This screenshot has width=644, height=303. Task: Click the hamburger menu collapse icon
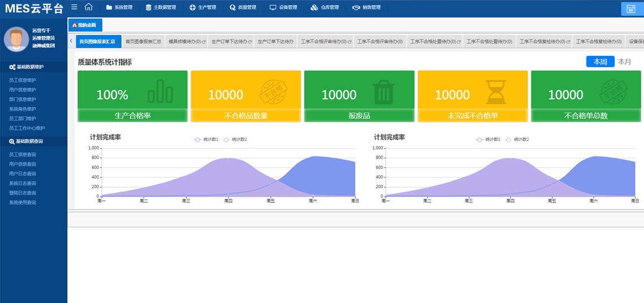tap(75, 7)
